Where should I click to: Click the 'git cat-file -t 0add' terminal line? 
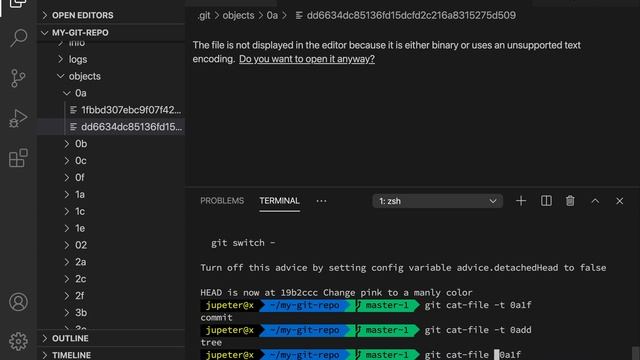click(478, 330)
